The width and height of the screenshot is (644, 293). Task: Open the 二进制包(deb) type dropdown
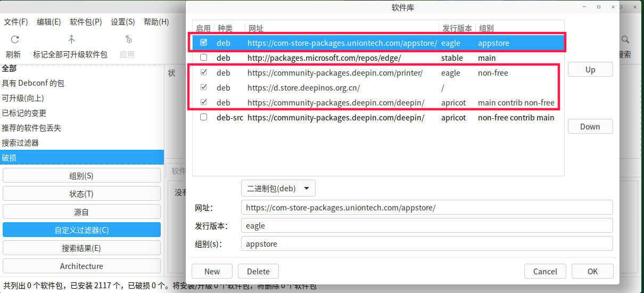tap(278, 189)
